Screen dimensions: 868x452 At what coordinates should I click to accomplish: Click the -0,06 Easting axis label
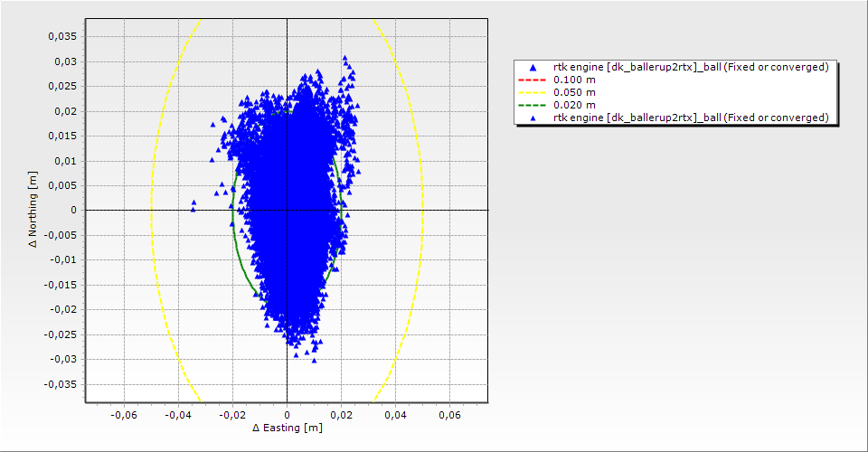tap(124, 415)
